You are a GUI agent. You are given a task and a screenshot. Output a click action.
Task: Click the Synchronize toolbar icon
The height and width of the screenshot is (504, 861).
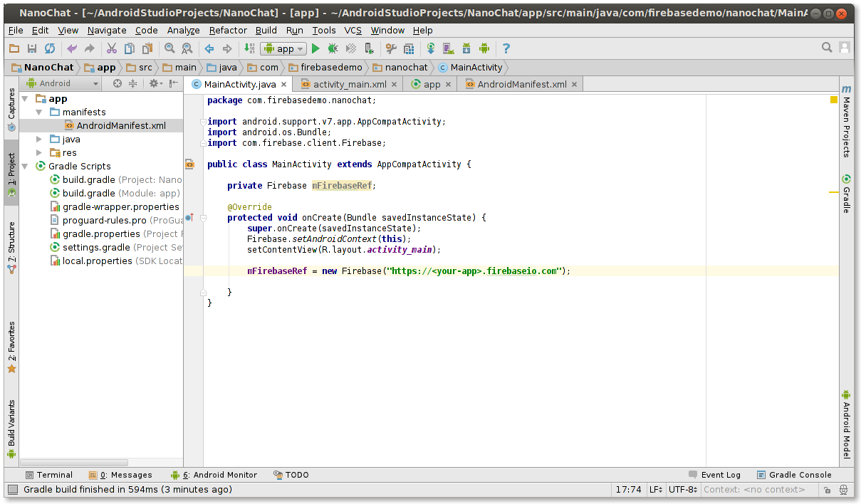pos(50,48)
